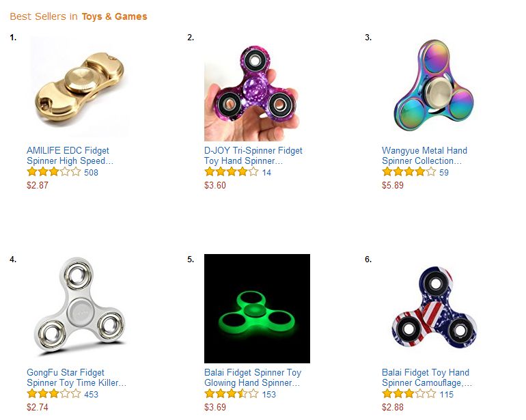Click the $2.88 price of camouflage spinner
This screenshot has width=526, height=420.
tap(393, 407)
